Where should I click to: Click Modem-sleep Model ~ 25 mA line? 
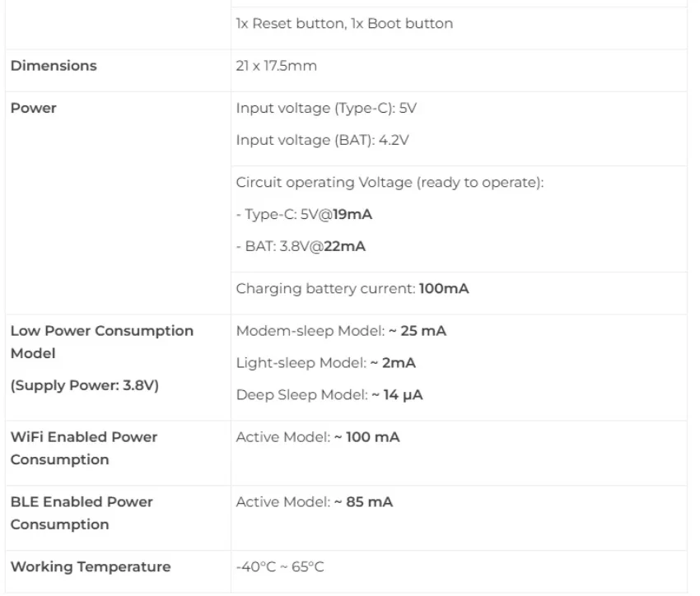(341, 331)
